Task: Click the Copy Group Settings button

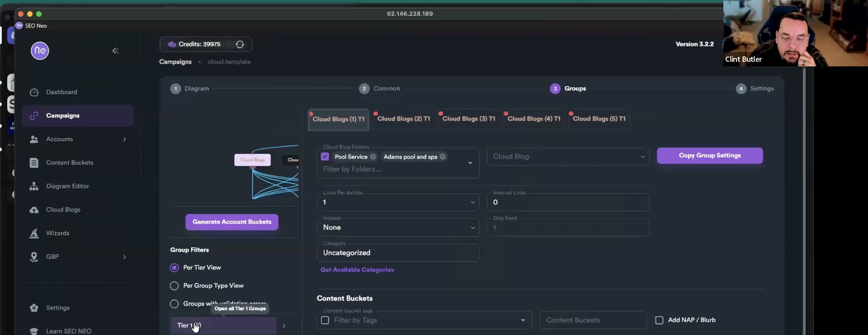Action: click(x=710, y=155)
